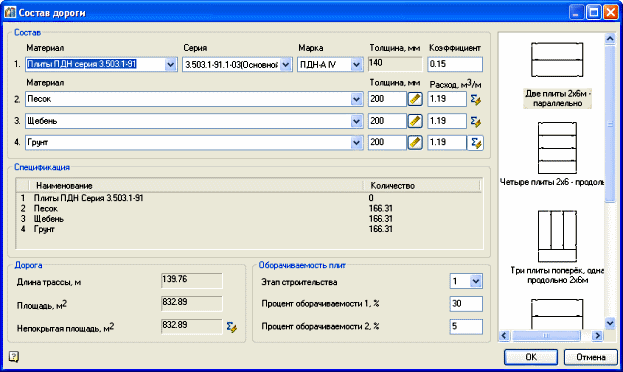Open the Марка ПДН-А IV dropdown
623x372 pixels.
coord(356,64)
